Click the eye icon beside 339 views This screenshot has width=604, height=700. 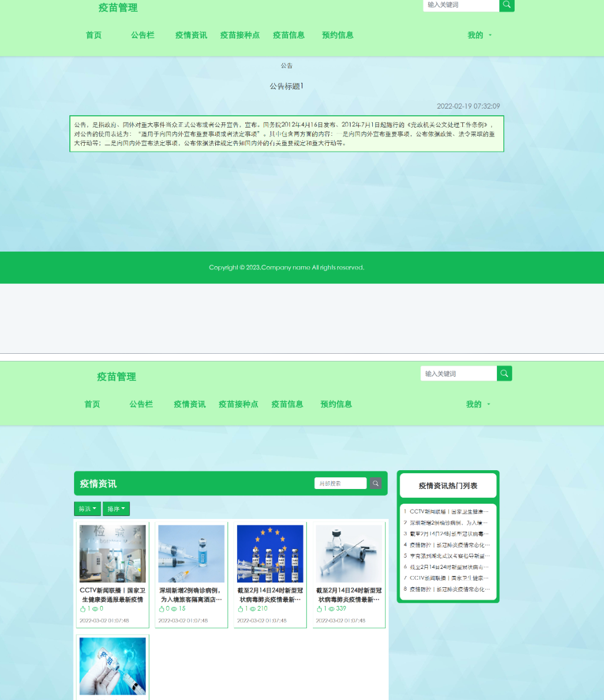pyautogui.click(x=332, y=609)
